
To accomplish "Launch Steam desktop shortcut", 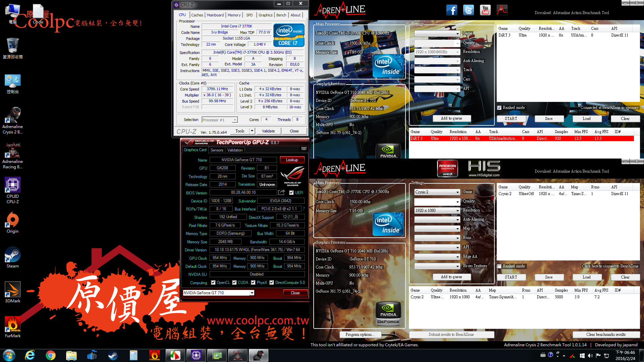I will pyautogui.click(x=13, y=257).
